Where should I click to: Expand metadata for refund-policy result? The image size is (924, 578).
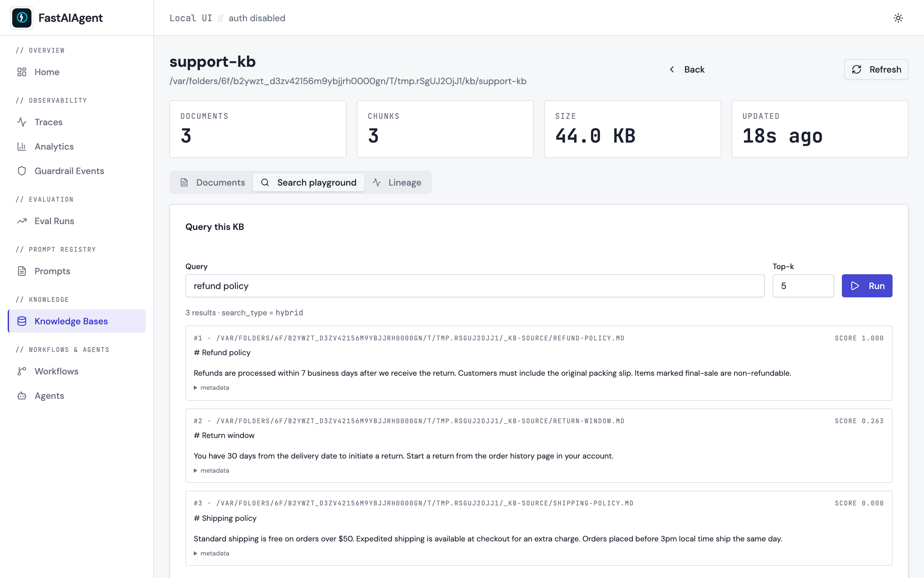tap(211, 388)
